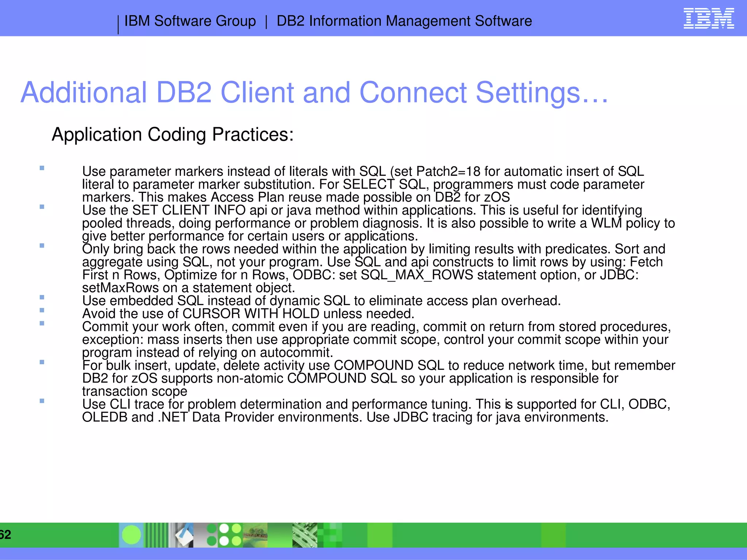The image size is (747, 560).
Task: Click the footer decorative image strip
Action: [231, 535]
